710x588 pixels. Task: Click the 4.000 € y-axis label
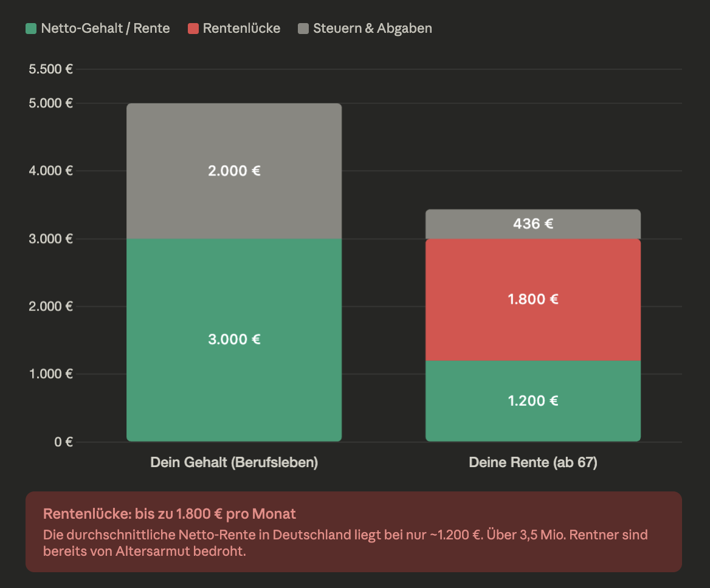pyautogui.click(x=51, y=171)
